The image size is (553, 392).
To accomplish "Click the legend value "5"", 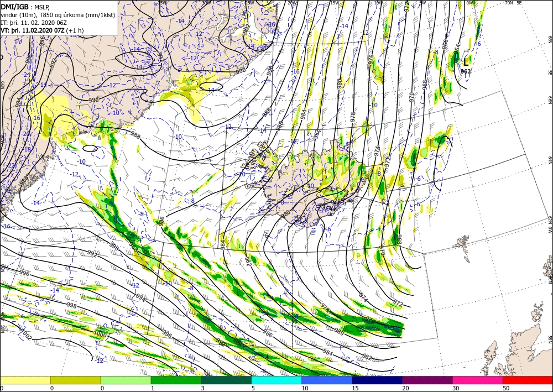I will click(x=253, y=388).
